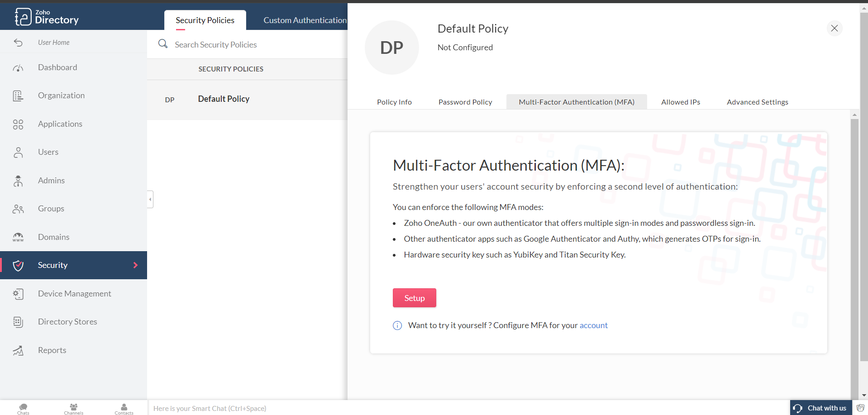The image size is (868, 415).
Task: Close the Default Policy panel
Action: 834,29
